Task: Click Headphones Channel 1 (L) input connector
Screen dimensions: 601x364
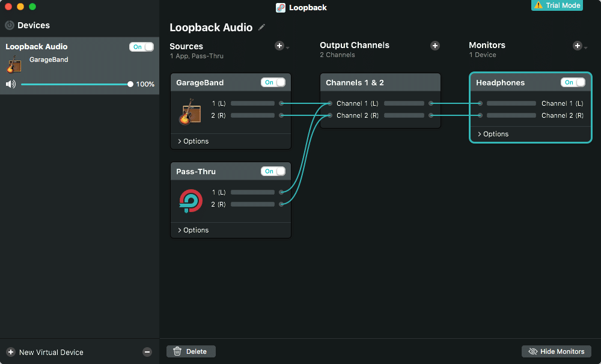Action: (480, 103)
